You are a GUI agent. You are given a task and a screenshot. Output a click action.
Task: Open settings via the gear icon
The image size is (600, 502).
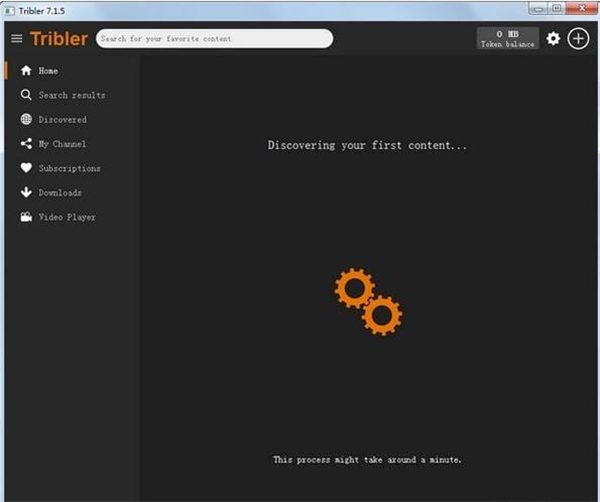tap(553, 39)
